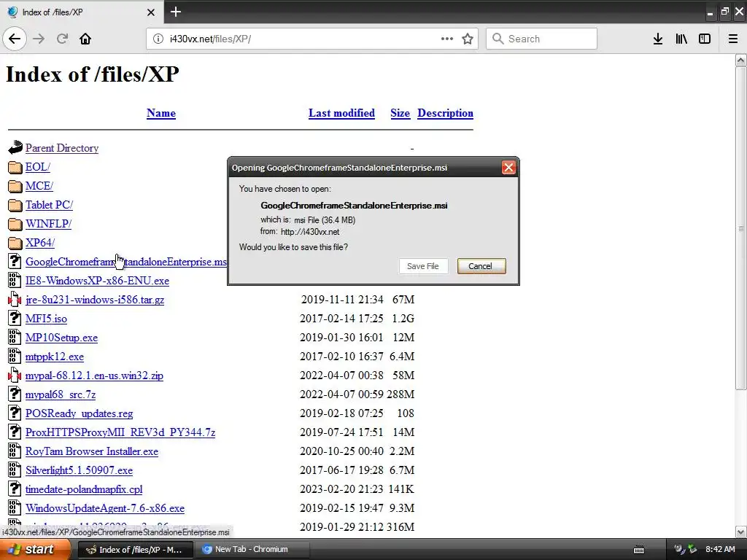
Task: Download WindowsUpdateAgent-7.6-x86.exe
Action: (x=105, y=508)
